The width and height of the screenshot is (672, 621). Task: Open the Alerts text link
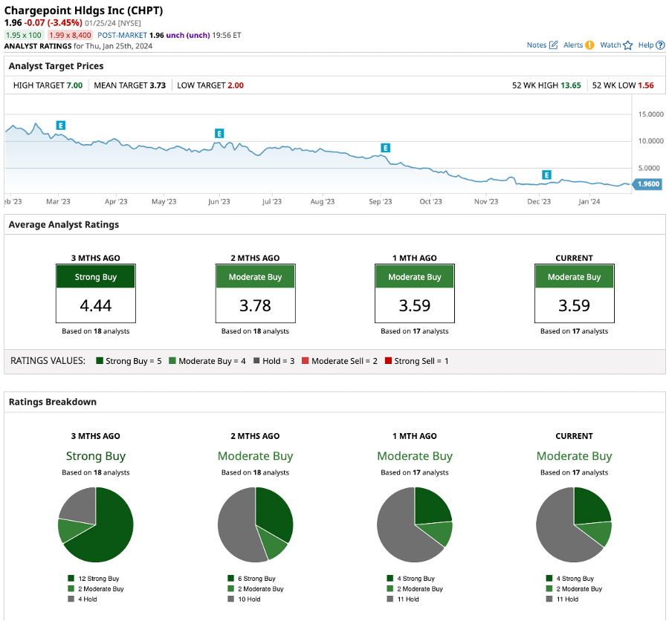[572, 45]
